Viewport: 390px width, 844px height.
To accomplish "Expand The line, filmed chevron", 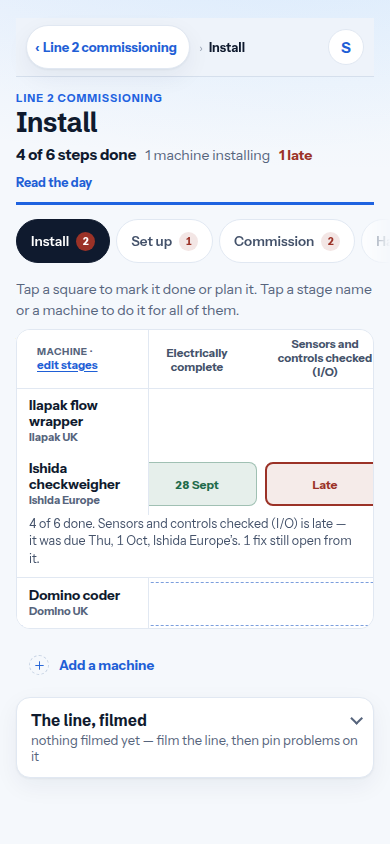I will point(356,721).
